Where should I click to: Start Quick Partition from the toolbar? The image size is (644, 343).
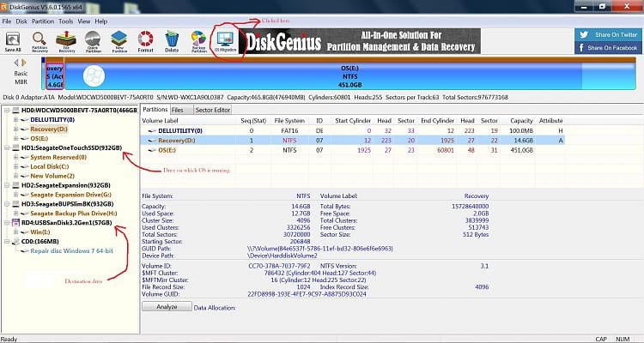click(x=93, y=42)
